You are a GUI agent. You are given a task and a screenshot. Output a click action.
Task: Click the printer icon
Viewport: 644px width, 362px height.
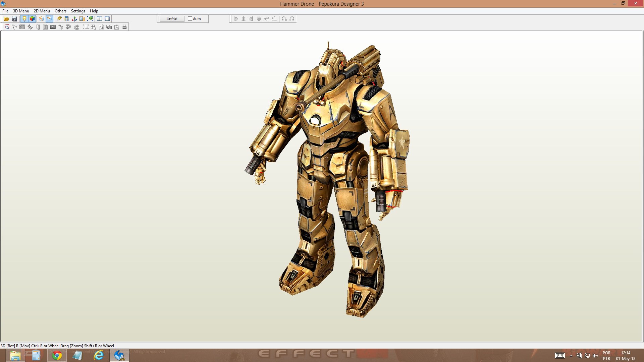pos(124,27)
